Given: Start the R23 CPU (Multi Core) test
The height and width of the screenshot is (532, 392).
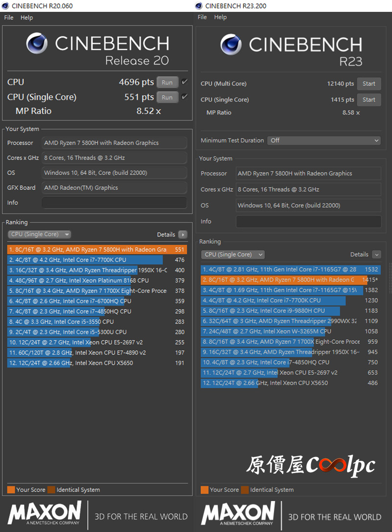Looking at the screenshot, I should (x=369, y=84).
